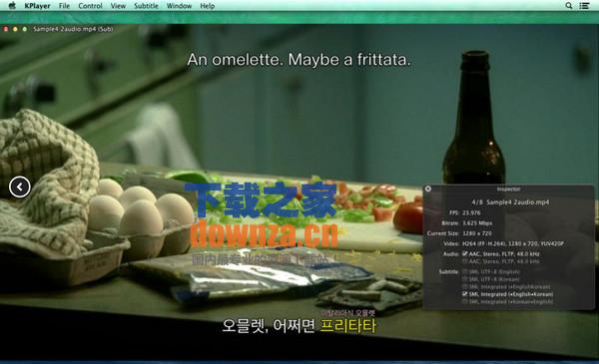Open the Window menu

[x=179, y=6]
